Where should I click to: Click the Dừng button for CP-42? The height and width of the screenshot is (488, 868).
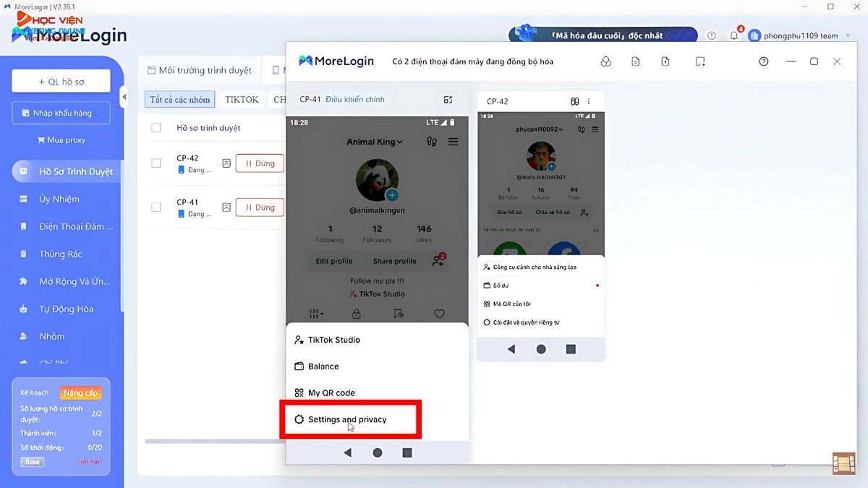pos(260,163)
